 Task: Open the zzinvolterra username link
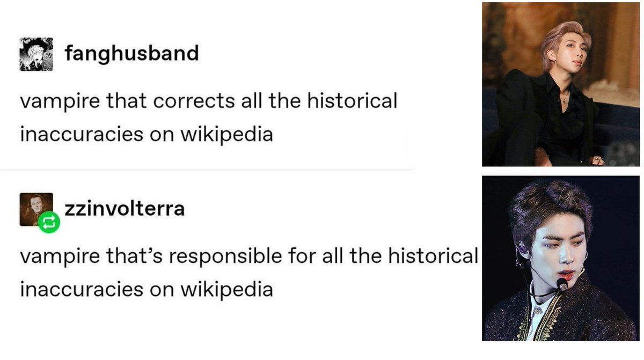click(125, 208)
